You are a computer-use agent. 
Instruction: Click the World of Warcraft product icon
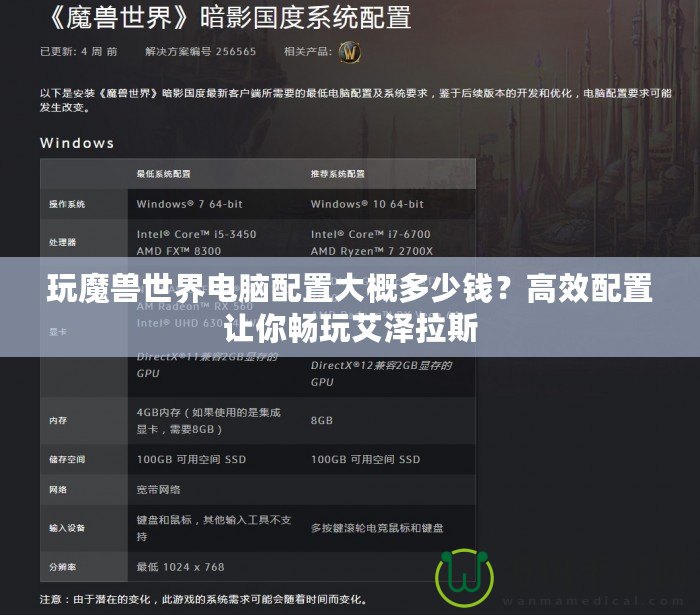(x=350, y=53)
